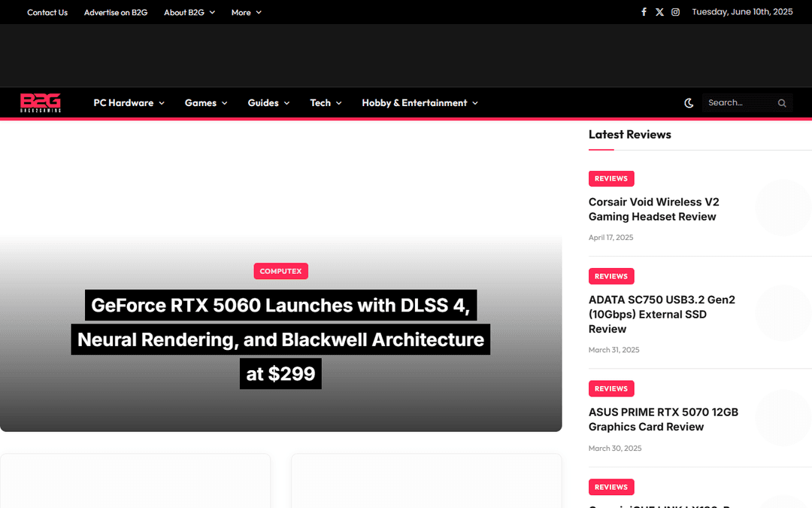This screenshot has width=812, height=508.
Task: Click the Latest Reviews section heading
Action: tap(630, 134)
